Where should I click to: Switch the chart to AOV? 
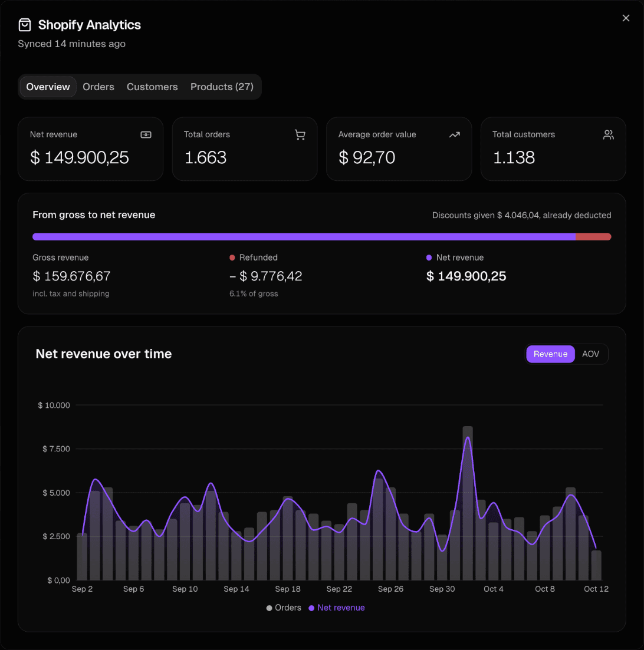(x=590, y=354)
